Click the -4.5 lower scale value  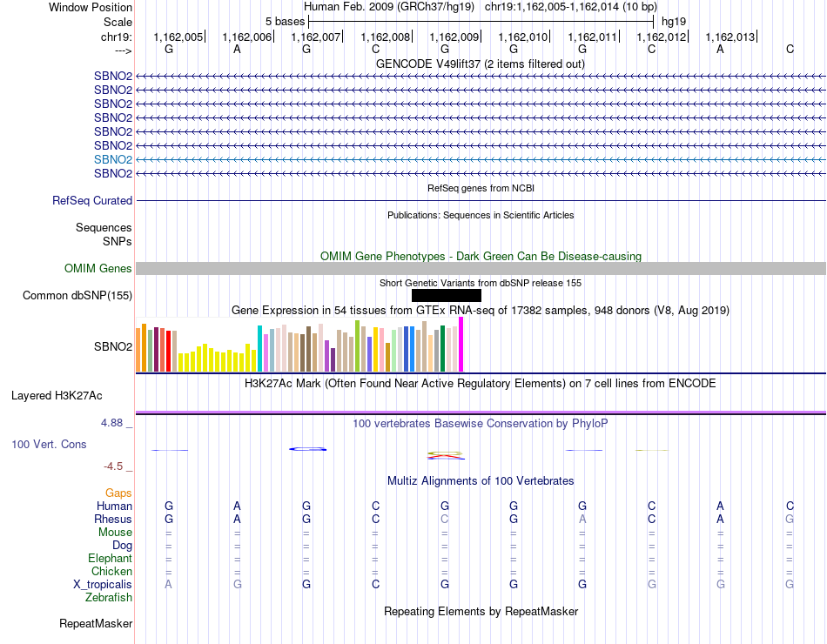tap(113, 466)
